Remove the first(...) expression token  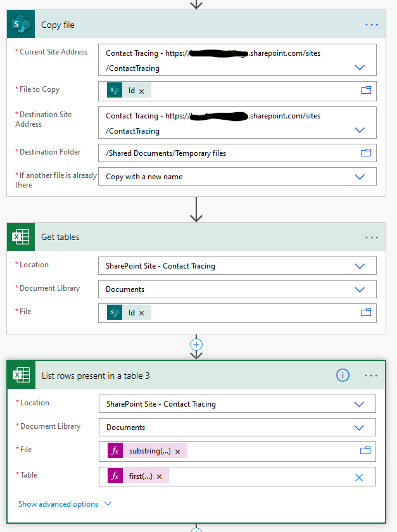tap(159, 477)
